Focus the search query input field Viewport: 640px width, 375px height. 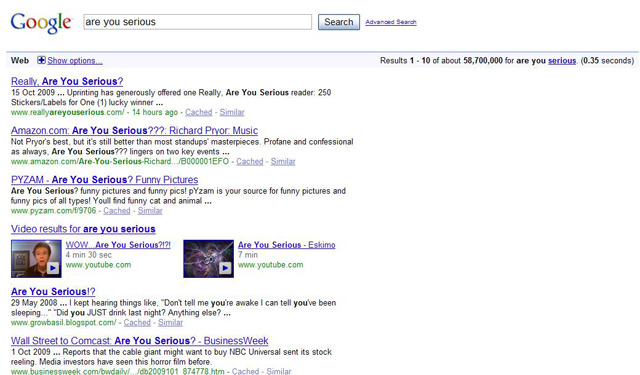pos(198,22)
